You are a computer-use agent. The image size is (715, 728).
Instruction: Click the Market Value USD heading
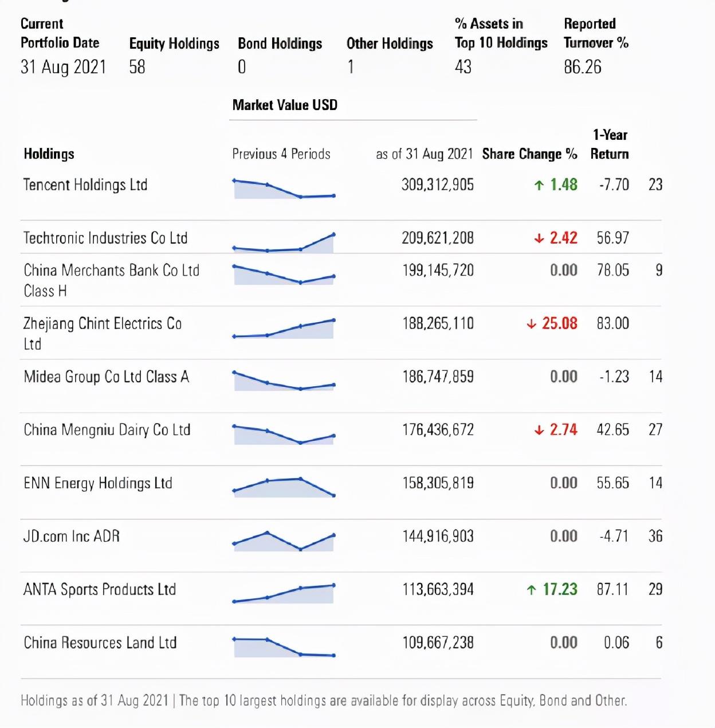pos(285,105)
